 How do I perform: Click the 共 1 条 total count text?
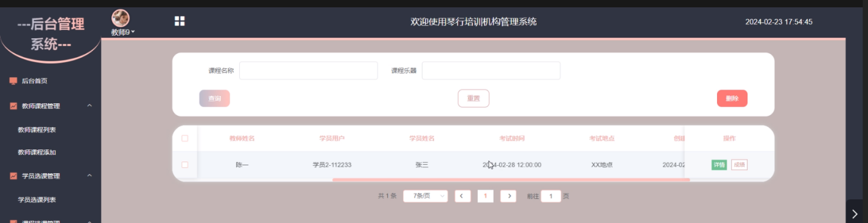(387, 196)
